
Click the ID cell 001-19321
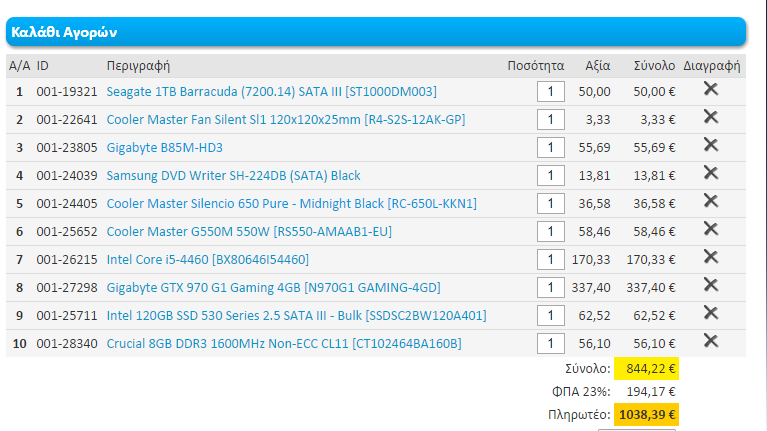67,91
